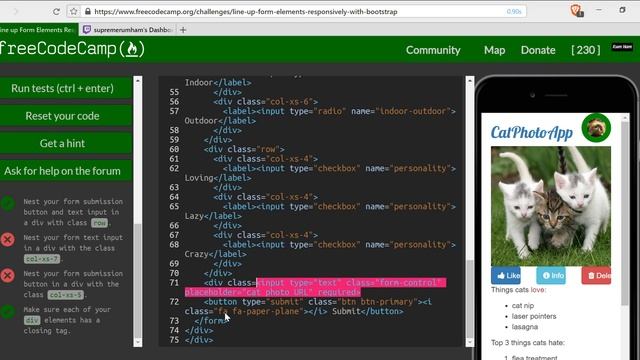Click the 'row' code tag in instructions
This screenshot has width=640, height=360.
100,223
